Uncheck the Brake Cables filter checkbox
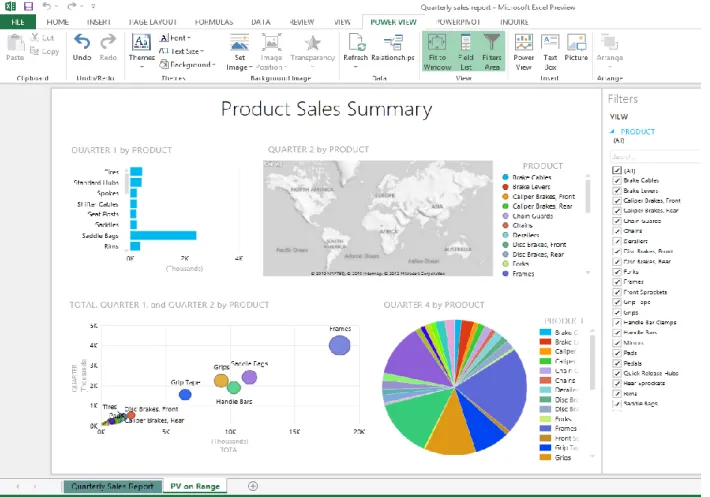This screenshot has height=497, width=710. tap(616, 180)
